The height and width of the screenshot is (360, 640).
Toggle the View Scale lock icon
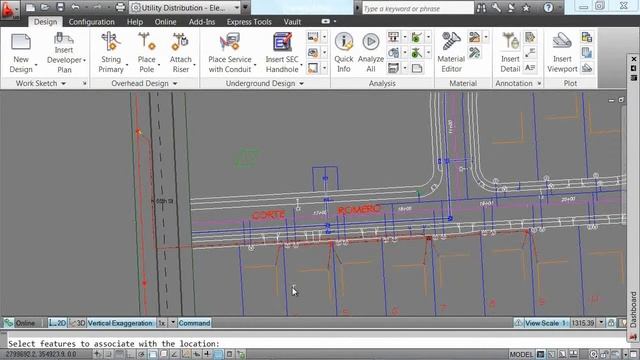point(611,323)
